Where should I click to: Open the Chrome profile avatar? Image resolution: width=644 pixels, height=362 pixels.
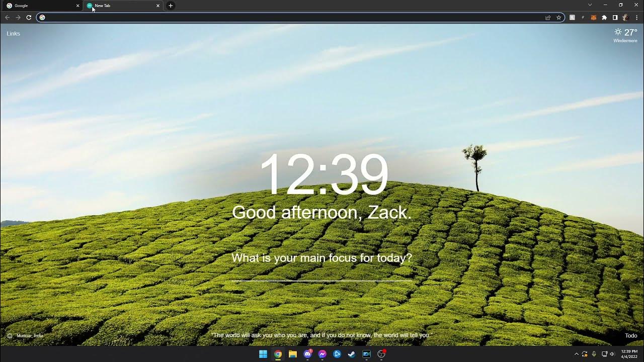pos(625,17)
